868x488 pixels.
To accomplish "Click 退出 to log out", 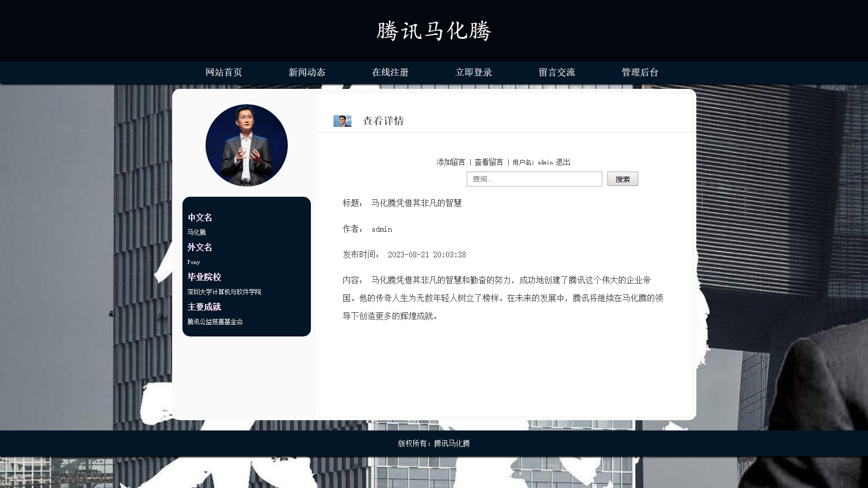I will (x=563, y=162).
